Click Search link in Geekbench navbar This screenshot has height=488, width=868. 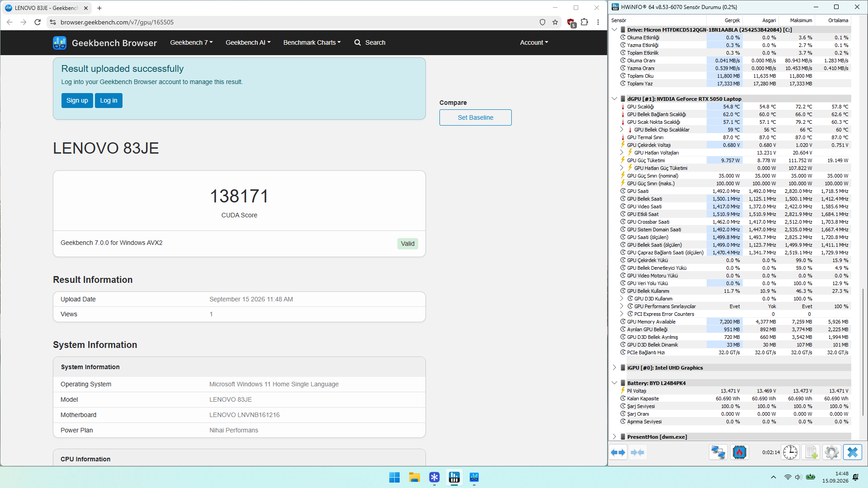[375, 42]
